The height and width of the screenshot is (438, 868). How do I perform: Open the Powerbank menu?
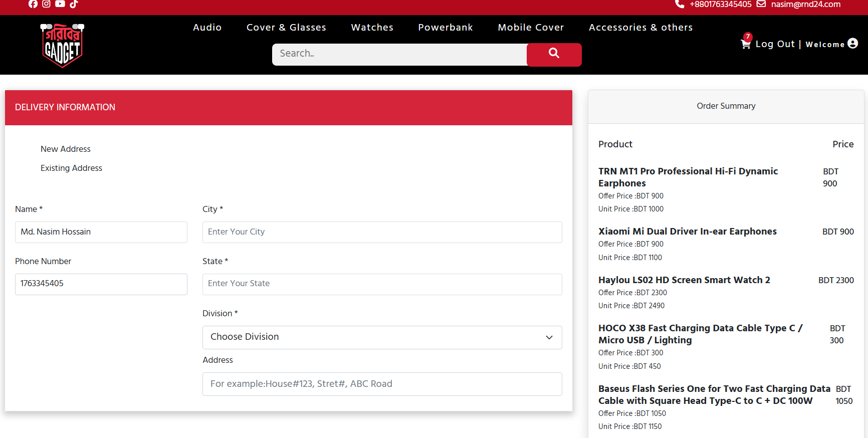(446, 28)
